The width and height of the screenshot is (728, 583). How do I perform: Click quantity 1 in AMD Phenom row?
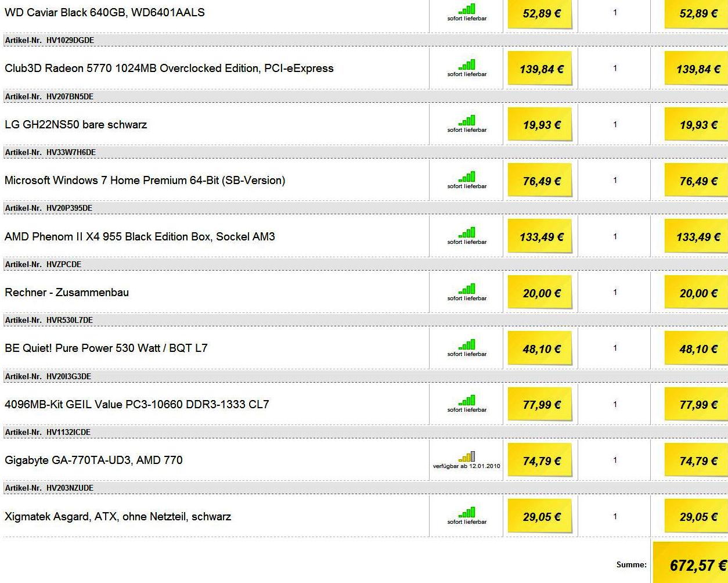pos(615,236)
